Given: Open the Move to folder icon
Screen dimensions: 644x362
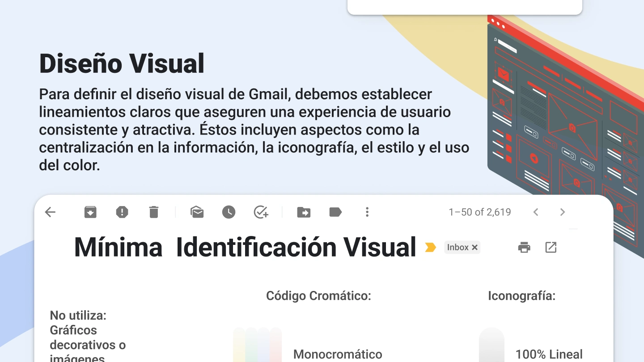Looking at the screenshot, I should pos(304,212).
